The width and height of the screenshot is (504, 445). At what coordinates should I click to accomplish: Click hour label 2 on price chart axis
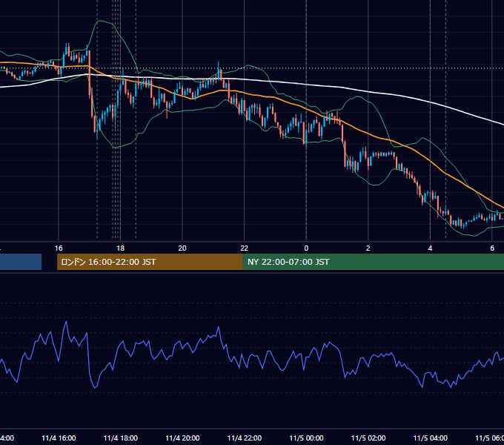368,248
